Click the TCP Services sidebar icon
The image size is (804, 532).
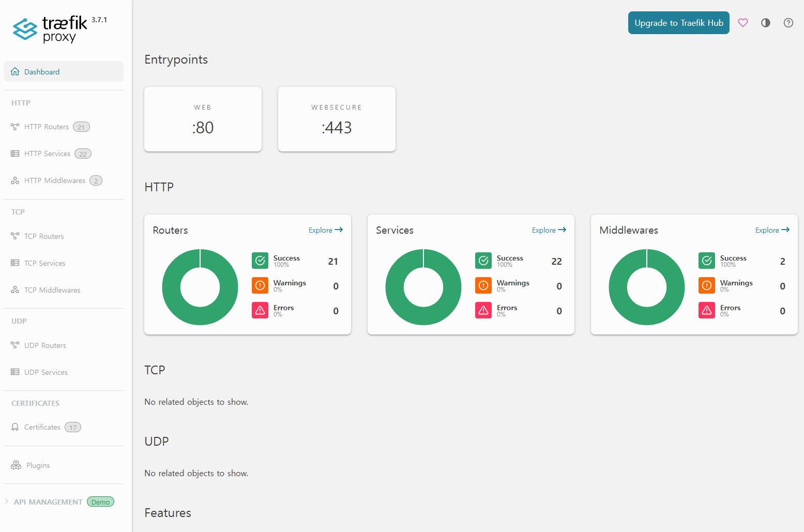pyautogui.click(x=15, y=263)
